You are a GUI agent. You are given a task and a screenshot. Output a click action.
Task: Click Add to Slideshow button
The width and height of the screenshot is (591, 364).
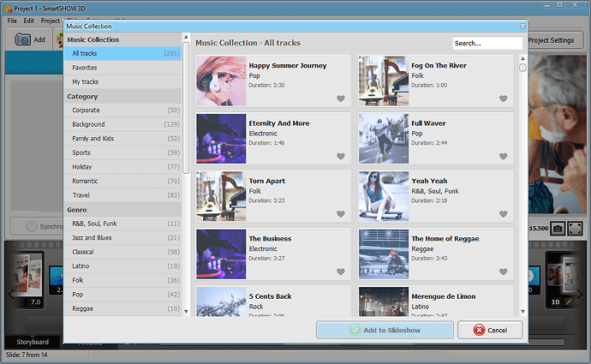pos(384,330)
